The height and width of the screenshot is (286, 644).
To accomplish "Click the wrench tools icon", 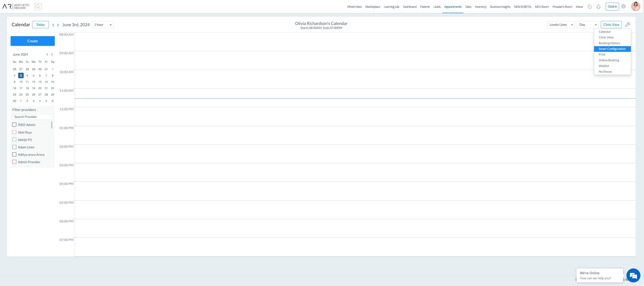I will [627, 25].
